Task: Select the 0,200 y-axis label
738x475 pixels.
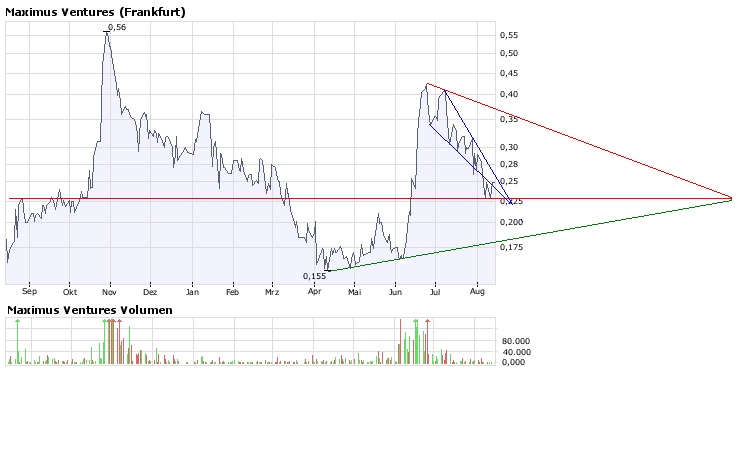Action: [x=511, y=222]
